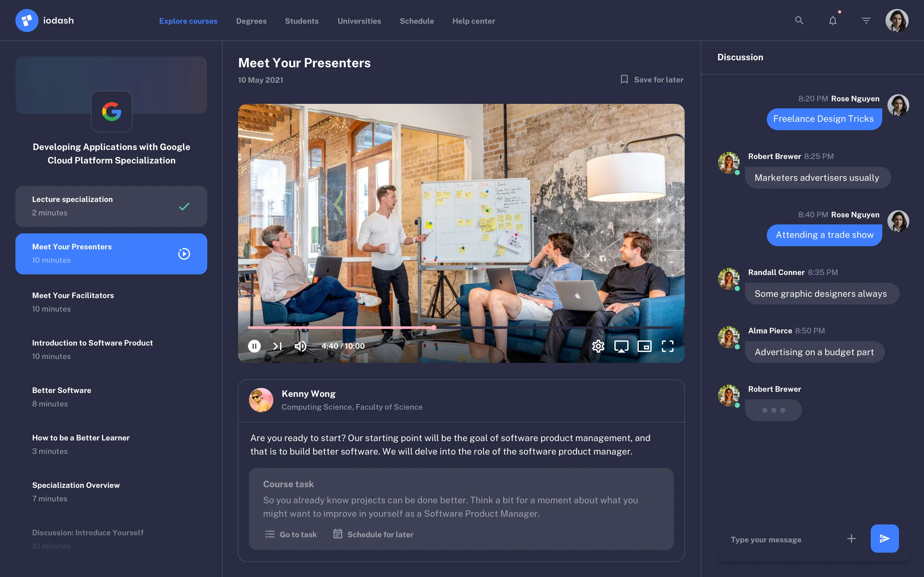Viewport: 924px width, 577px height.
Task: Play the Meet Your Presenters lesson
Action: (x=184, y=253)
